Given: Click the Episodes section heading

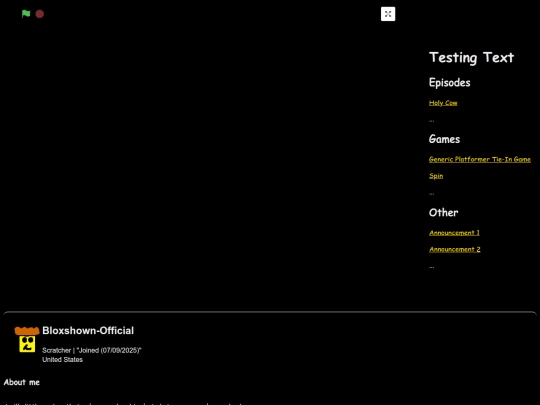Looking at the screenshot, I should coord(449,83).
